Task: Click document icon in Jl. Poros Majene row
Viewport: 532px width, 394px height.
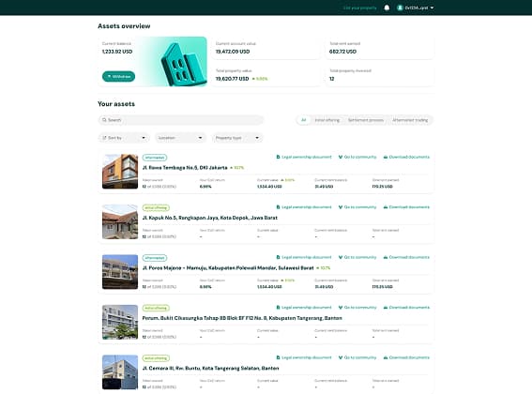Action: [279, 257]
